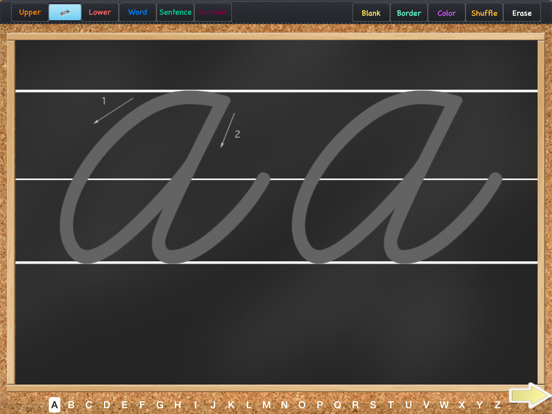Select the Upper case mode button
This screenshot has width=552, height=414.
(30, 13)
